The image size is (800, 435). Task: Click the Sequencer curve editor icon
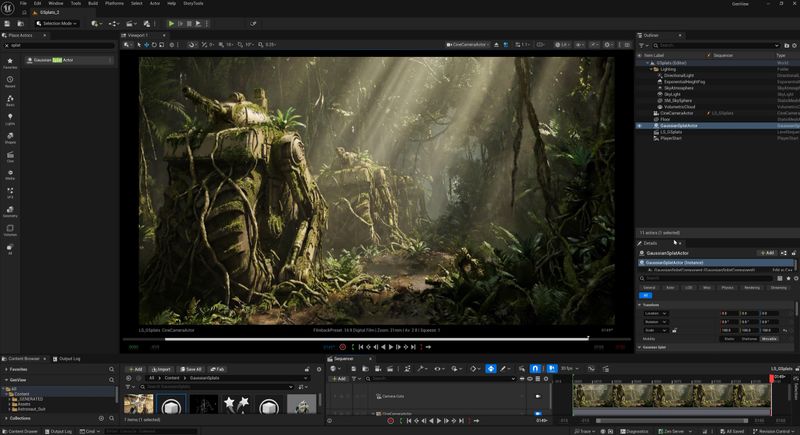tap(591, 369)
